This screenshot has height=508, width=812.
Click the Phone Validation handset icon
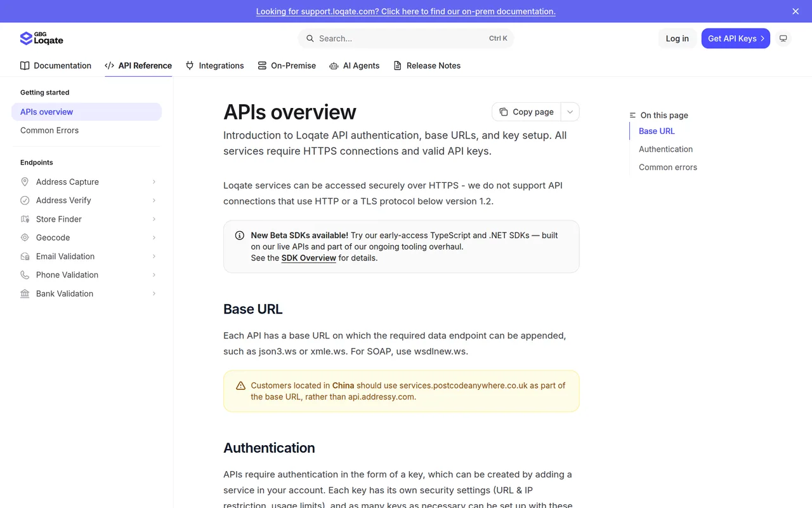pos(25,275)
